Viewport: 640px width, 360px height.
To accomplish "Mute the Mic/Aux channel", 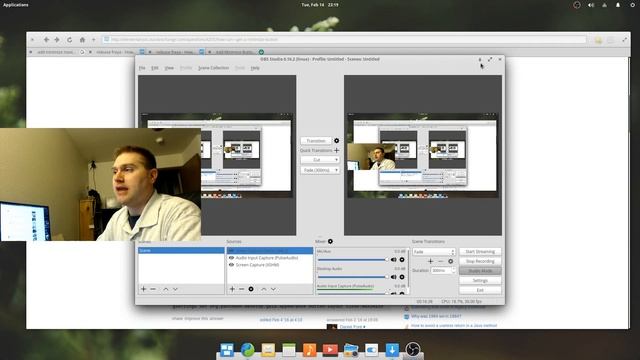I will 393,260.
